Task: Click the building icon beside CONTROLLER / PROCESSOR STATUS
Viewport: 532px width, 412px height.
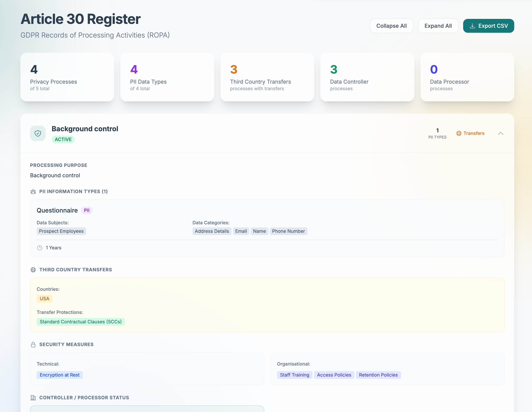Action: (x=33, y=398)
